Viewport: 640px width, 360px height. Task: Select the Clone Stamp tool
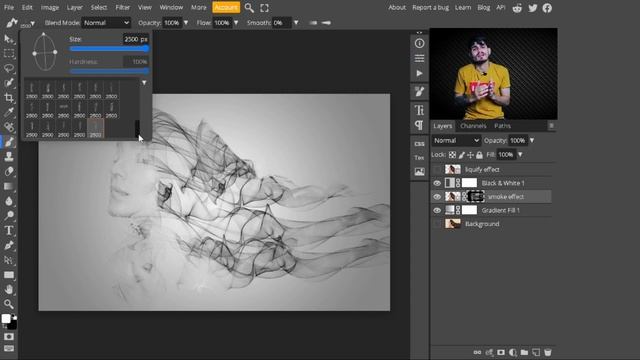[9, 156]
